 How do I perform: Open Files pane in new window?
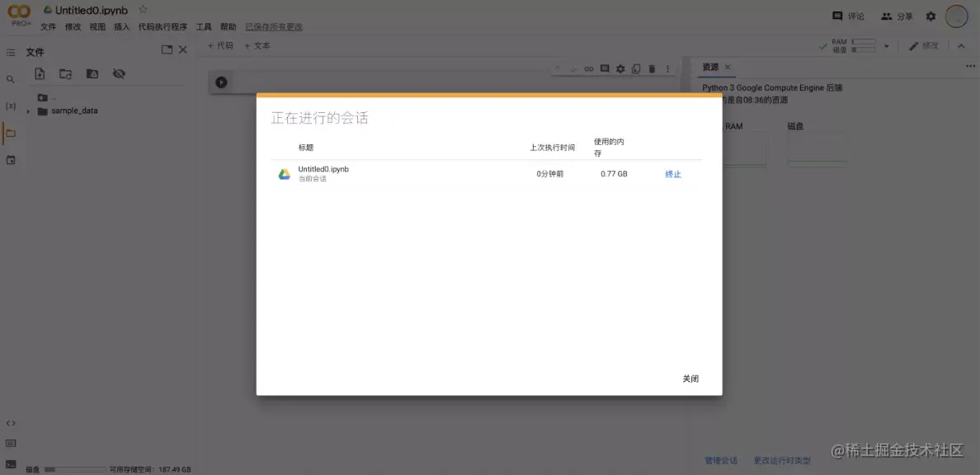(167, 50)
